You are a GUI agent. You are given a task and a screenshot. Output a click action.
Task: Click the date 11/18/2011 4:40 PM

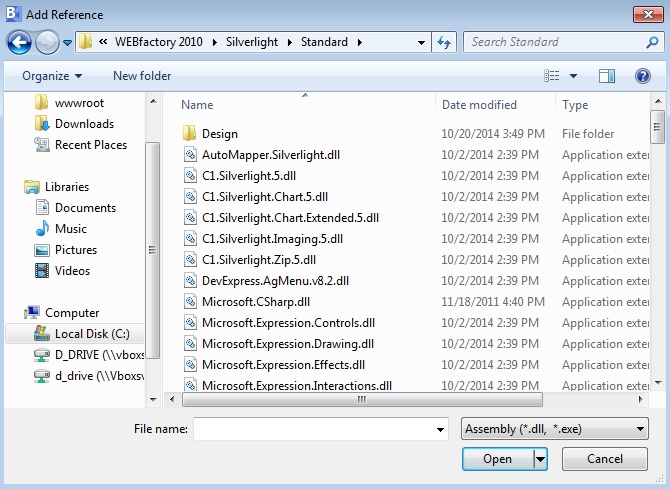coord(493,302)
